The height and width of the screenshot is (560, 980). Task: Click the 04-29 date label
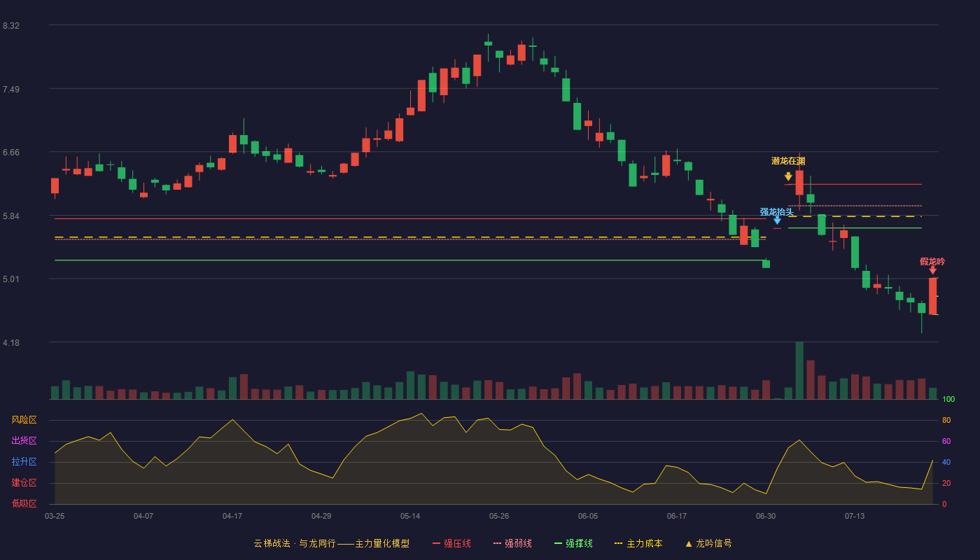321,516
